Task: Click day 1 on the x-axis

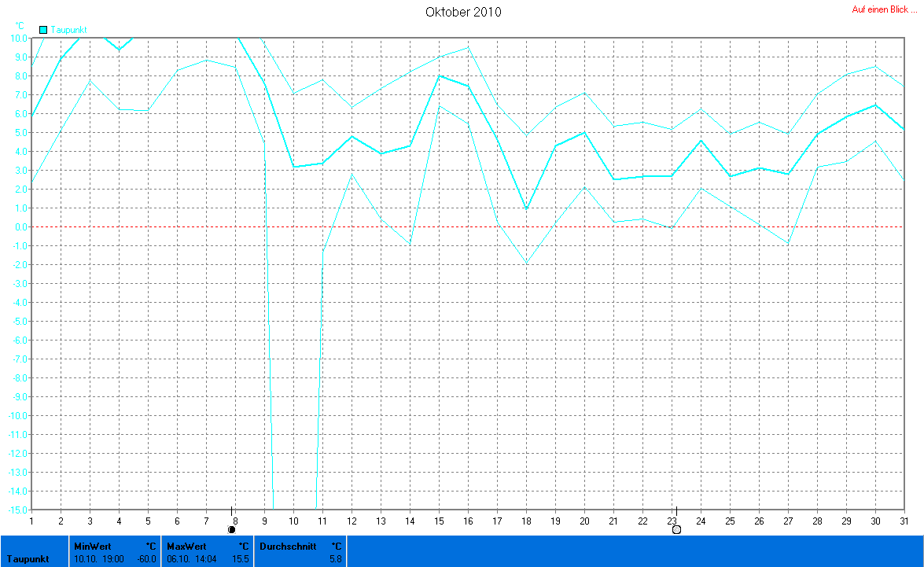Action: pos(31,521)
